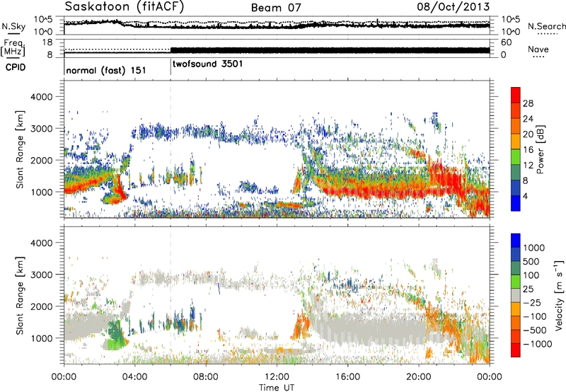The image size is (566, 392).
Task: Select the twofsound 3501 label
Action: 207,64
